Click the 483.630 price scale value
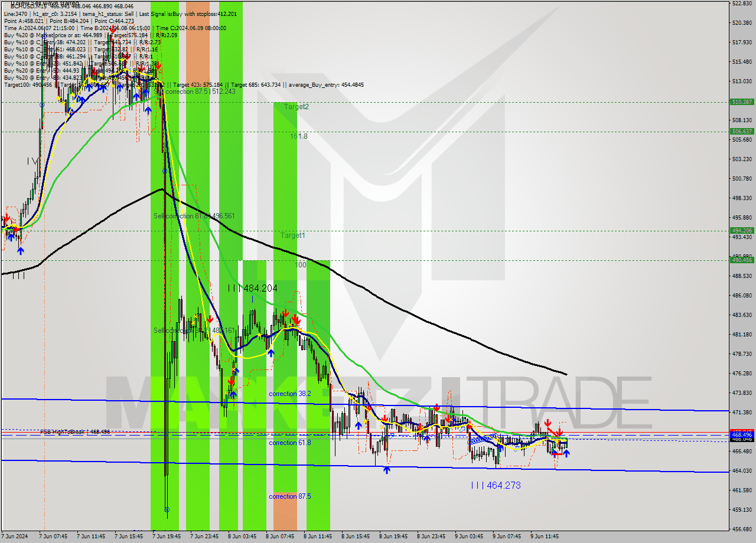 click(742, 315)
